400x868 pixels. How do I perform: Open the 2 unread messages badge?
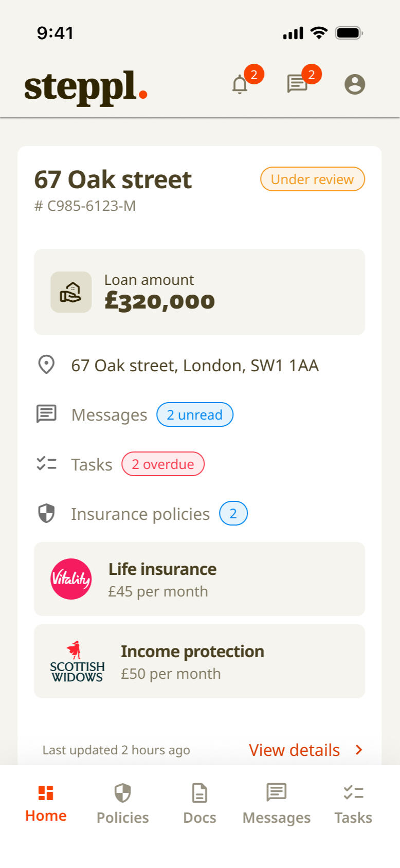click(x=194, y=414)
